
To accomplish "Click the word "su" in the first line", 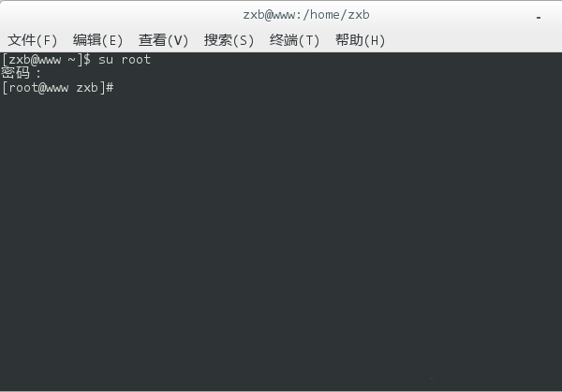I will tap(106, 60).
